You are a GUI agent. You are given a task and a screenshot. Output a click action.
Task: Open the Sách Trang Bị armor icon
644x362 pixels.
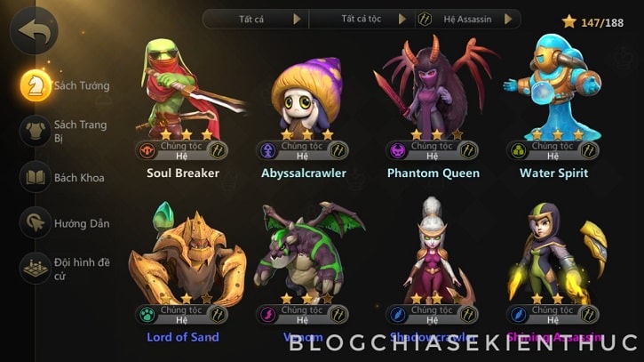point(36,131)
